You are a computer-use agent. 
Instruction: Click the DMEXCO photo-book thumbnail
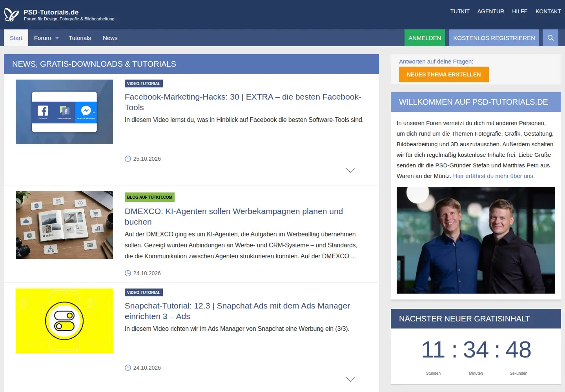[64, 225]
